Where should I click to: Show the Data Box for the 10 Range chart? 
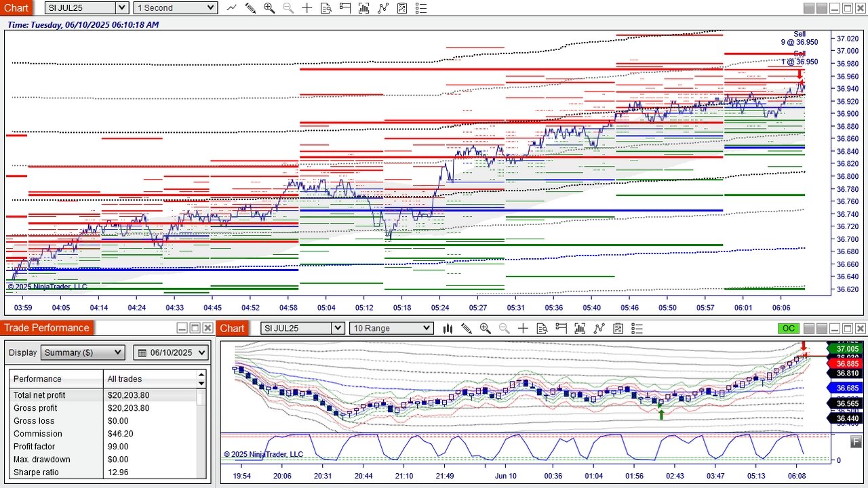[542, 328]
